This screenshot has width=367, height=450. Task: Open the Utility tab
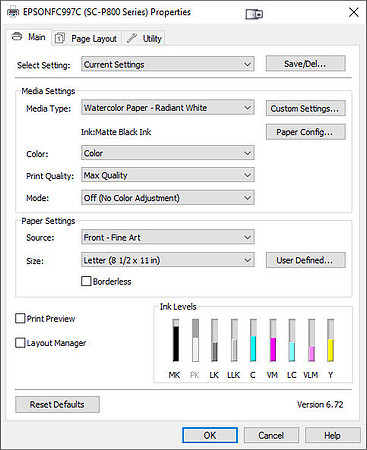pos(144,38)
